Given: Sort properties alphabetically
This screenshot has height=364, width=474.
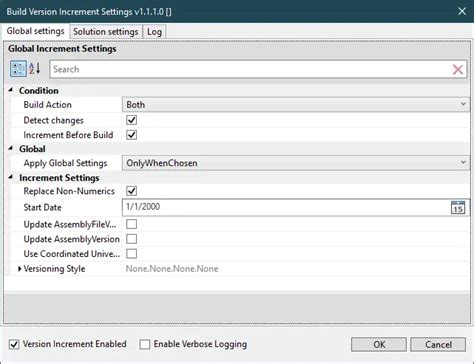Looking at the screenshot, I should click(35, 69).
